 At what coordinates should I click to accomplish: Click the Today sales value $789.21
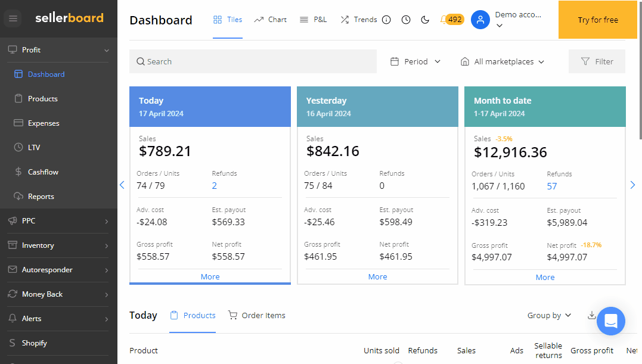(x=165, y=151)
